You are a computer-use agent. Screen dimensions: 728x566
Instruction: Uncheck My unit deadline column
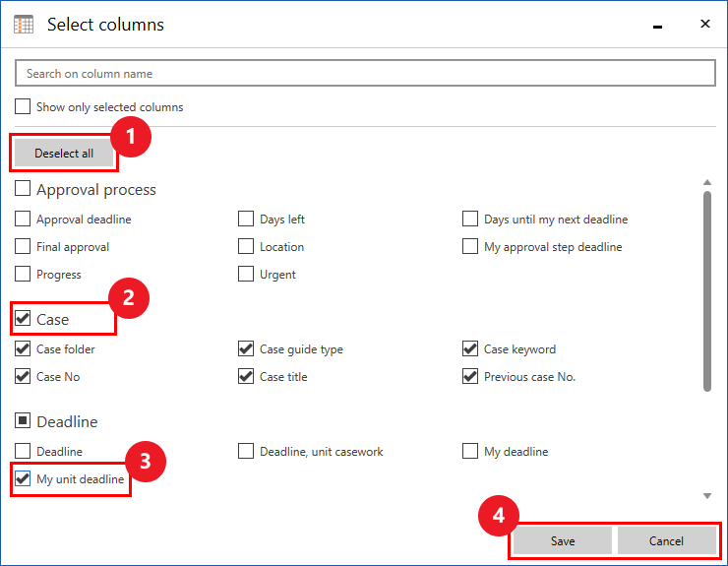pos(23,479)
